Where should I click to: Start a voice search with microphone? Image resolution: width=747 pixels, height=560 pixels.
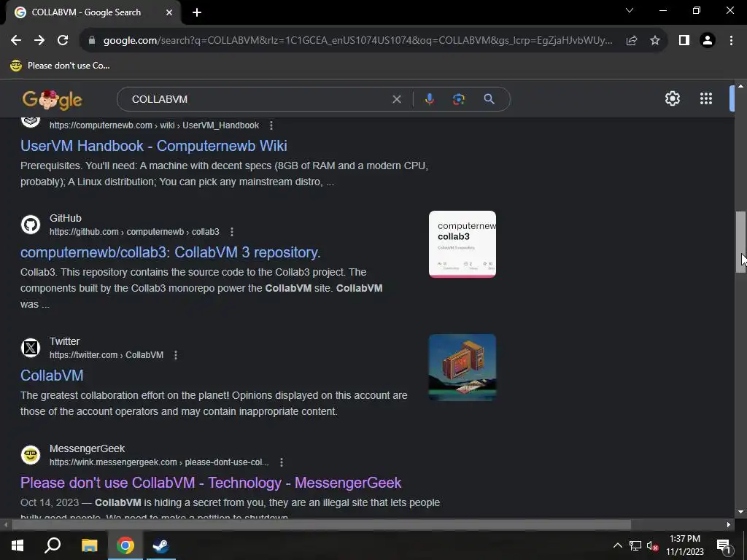tap(429, 99)
